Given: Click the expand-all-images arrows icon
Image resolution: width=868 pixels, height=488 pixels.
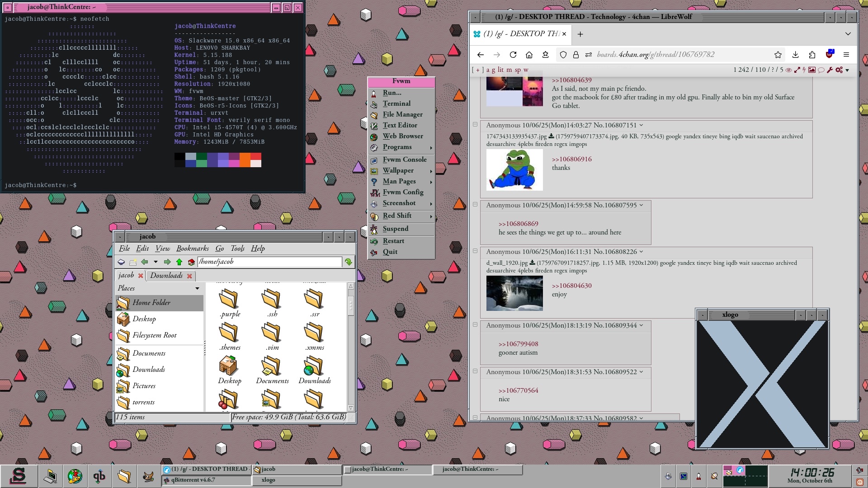Looking at the screenshot, I should click(x=797, y=70).
